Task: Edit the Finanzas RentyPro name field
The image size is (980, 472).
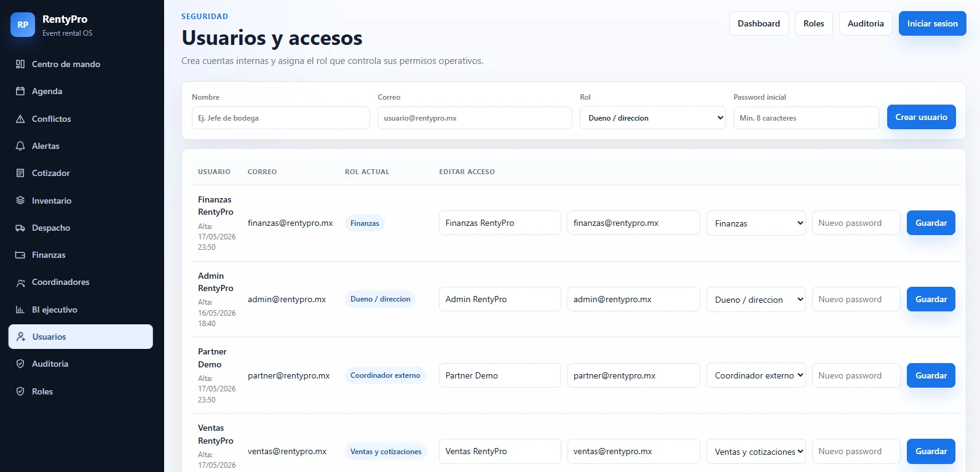Action: 500,223
